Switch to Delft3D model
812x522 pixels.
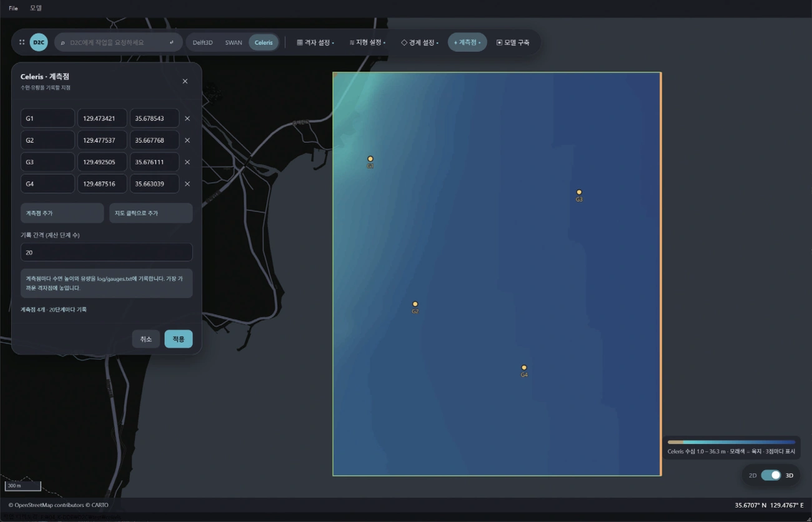(x=202, y=42)
